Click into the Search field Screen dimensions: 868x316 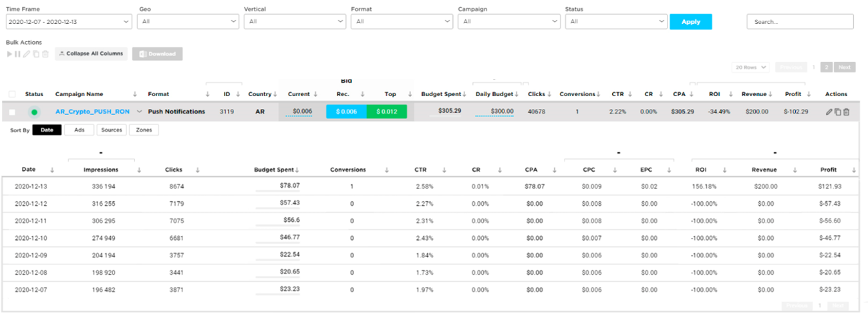pos(800,21)
